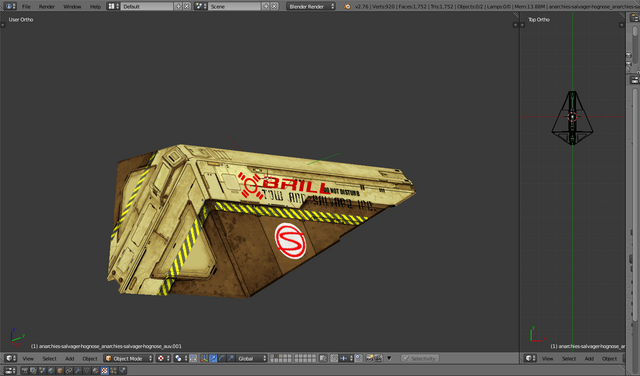640x376 pixels.
Task: Open main viewport Select menu
Action: (x=49, y=359)
